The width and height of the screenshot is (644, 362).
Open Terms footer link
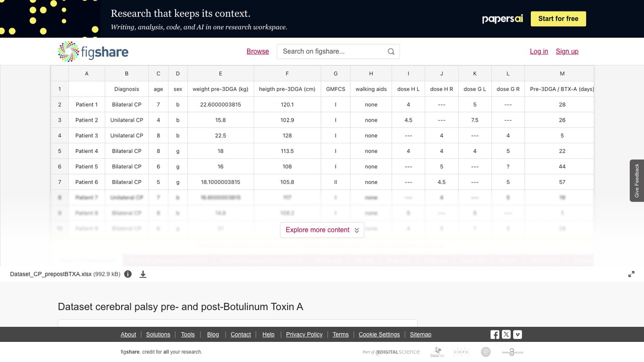(x=341, y=334)
